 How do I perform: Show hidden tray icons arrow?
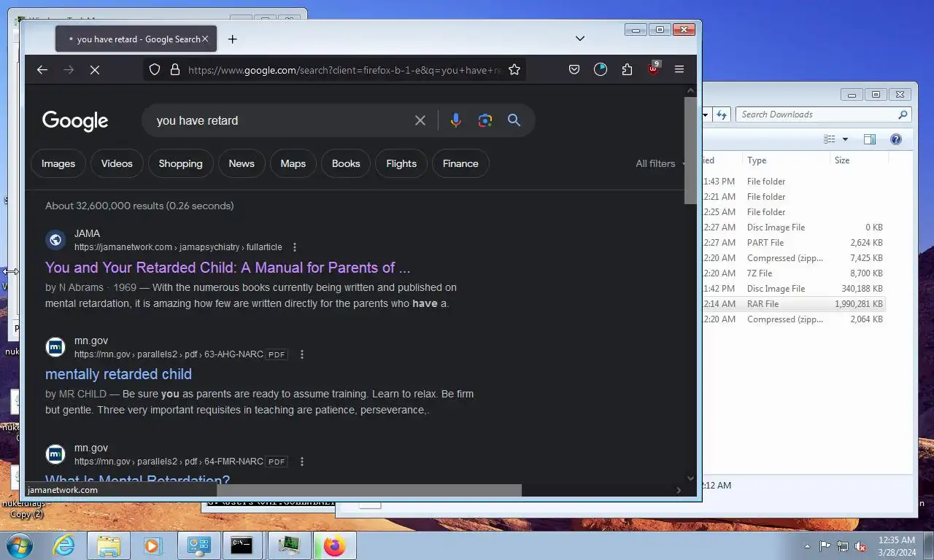point(807,546)
